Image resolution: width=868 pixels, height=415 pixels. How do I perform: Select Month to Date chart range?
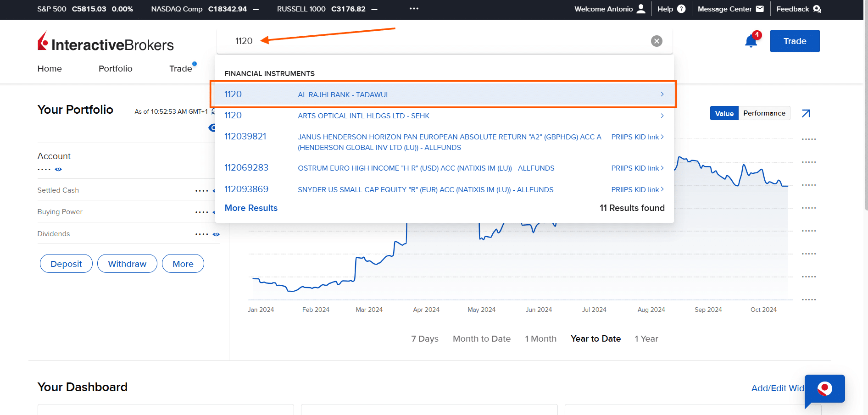[x=482, y=338]
